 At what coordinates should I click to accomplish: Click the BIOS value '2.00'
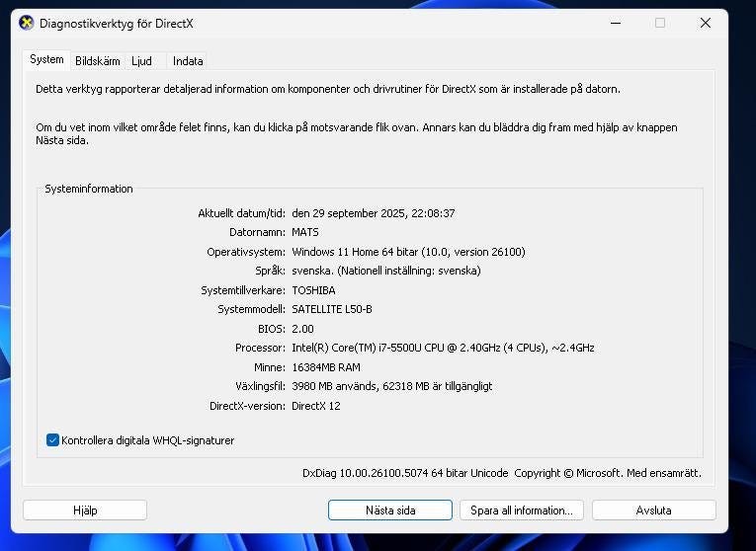pyautogui.click(x=302, y=329)
